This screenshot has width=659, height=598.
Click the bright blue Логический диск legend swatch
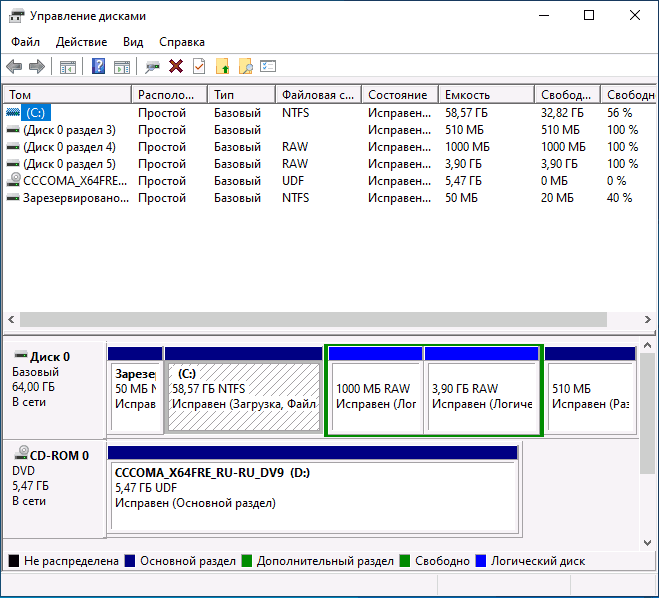[x=481, y=561]
